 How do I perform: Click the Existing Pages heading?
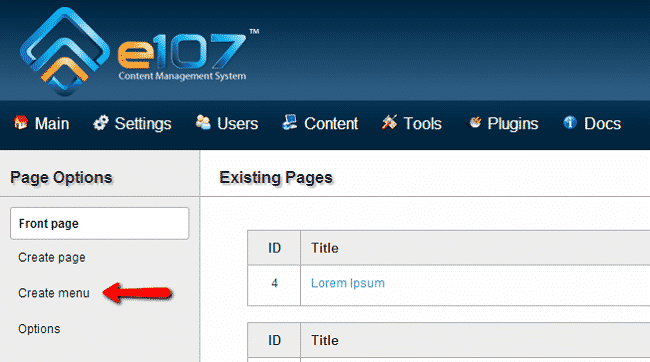276,178
